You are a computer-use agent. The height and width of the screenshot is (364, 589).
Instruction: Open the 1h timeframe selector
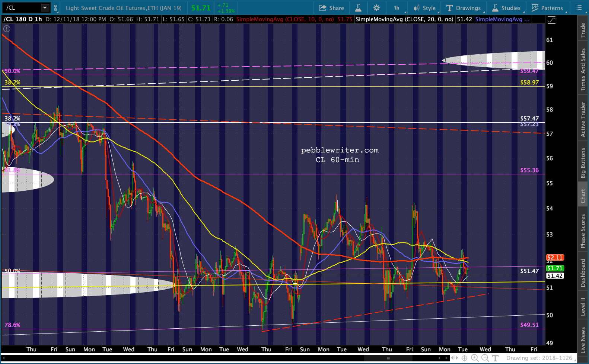coord(397,8)
